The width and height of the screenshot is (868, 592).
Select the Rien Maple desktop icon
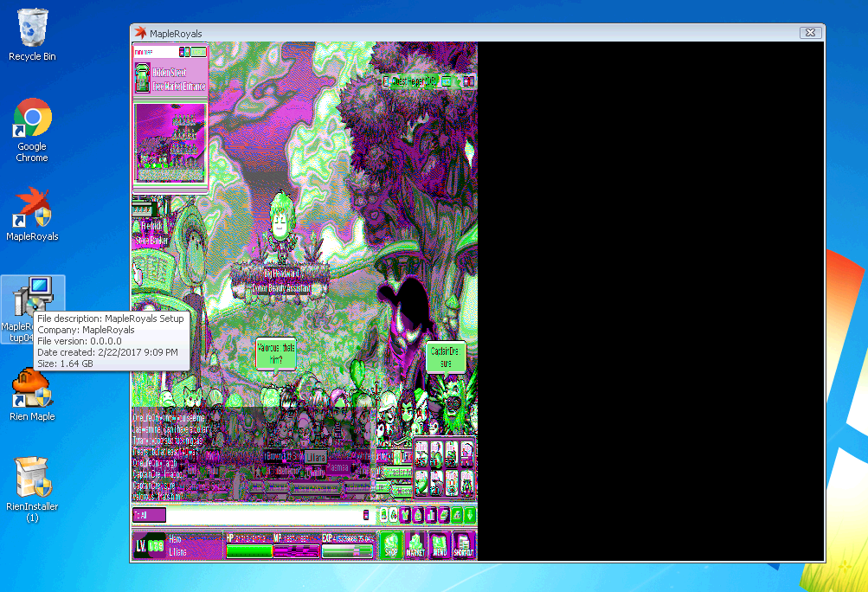pos(32,394)
